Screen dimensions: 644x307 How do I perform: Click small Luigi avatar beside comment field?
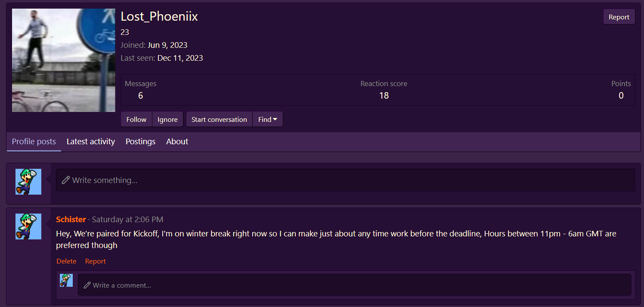point(66,280)
